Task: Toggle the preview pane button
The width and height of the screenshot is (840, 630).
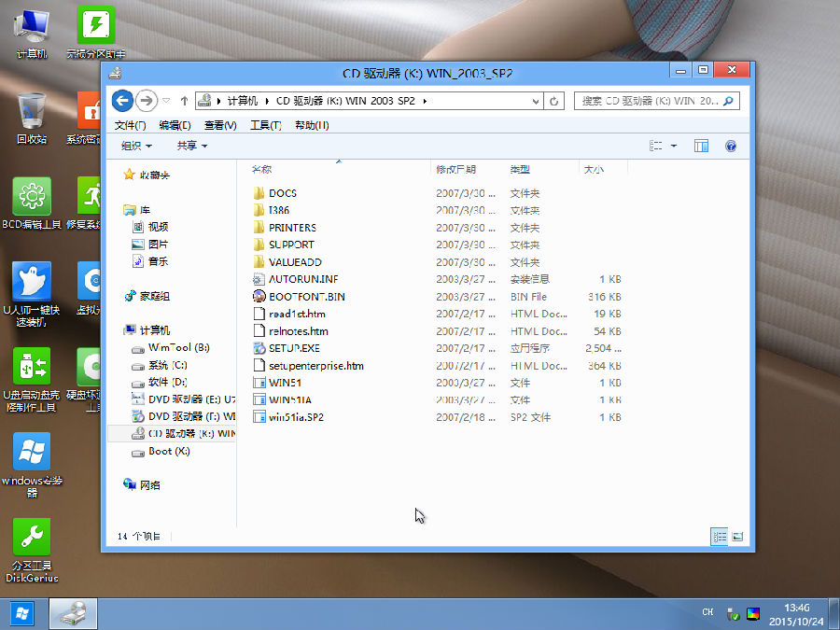Action: [x=701, y=146]
